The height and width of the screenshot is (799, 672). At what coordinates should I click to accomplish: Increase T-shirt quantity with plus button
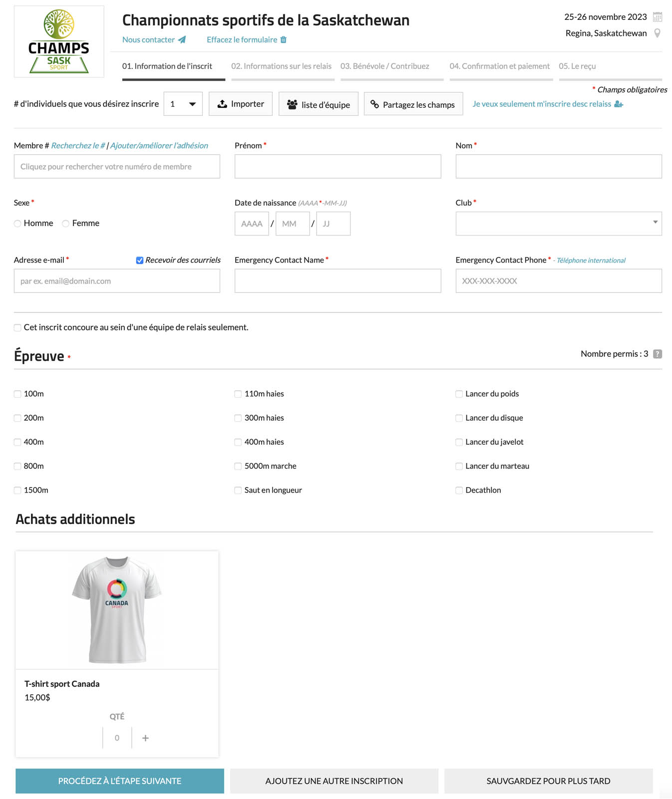[145, 738]
